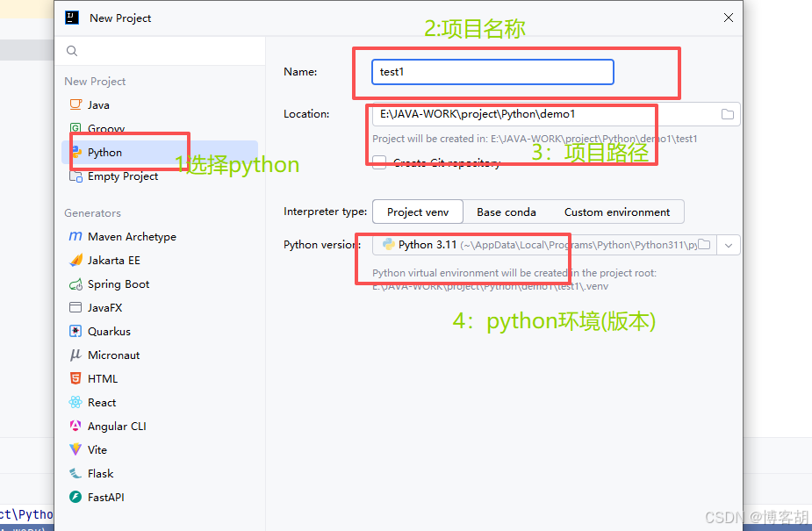
Task: Click the Python logo icon in sidebar
Action: coord(76,152)
